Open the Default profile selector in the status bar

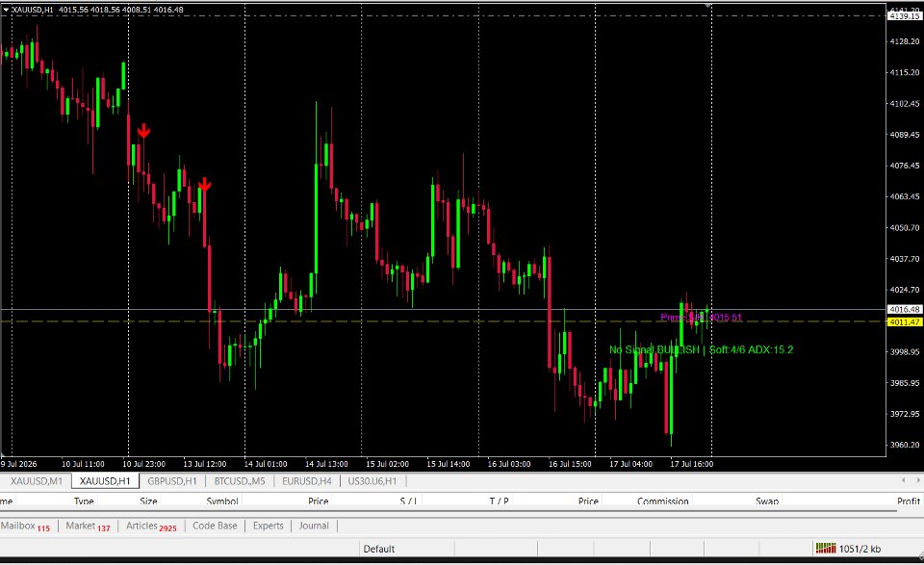[x=379, y=549]
